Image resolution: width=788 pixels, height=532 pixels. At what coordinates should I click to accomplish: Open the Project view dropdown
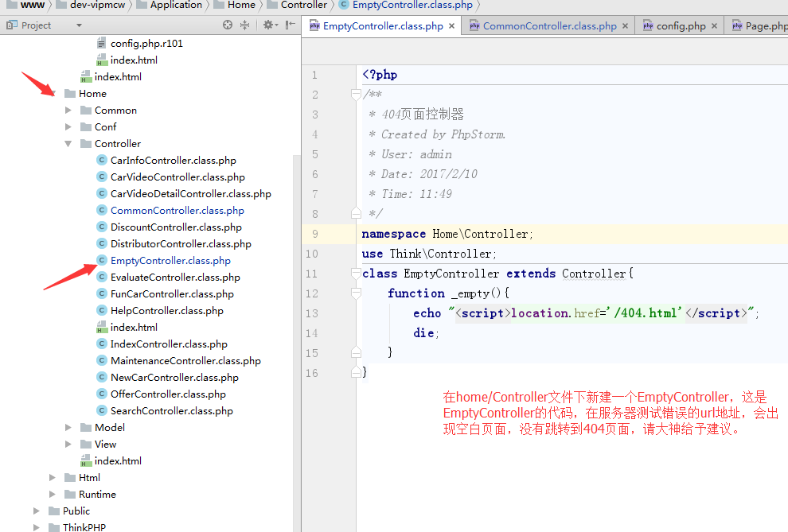point(79,25)
